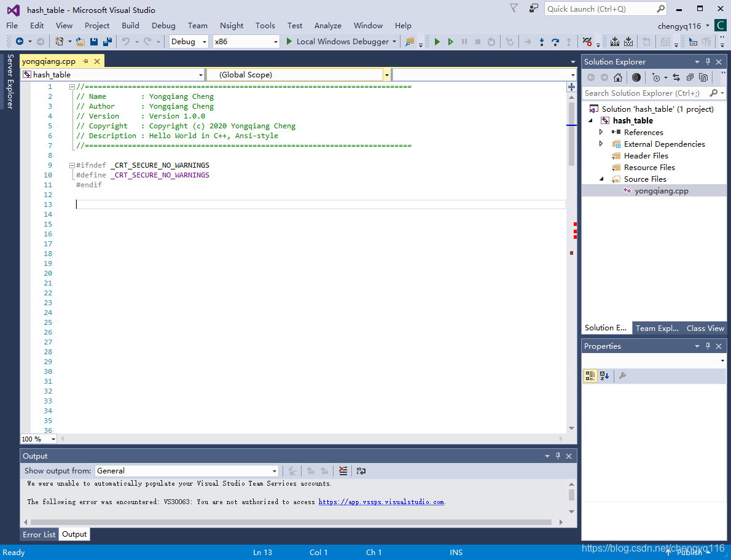Collapse the header comment block on line 1

pos(72,87)
